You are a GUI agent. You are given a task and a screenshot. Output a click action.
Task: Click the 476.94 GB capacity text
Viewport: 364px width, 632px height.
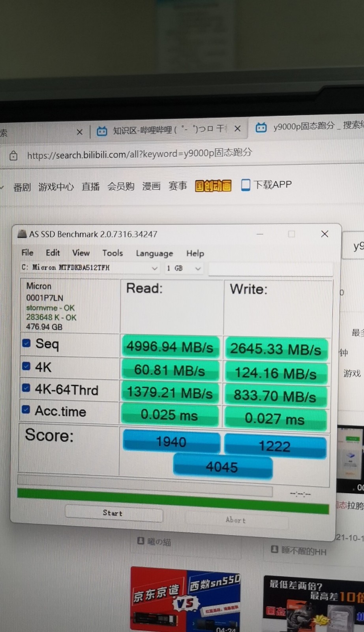pos(44,327)
